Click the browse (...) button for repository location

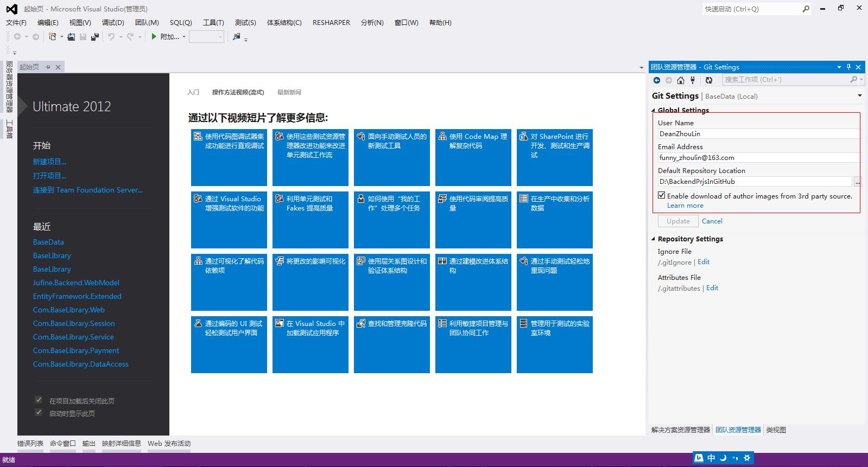857,182
